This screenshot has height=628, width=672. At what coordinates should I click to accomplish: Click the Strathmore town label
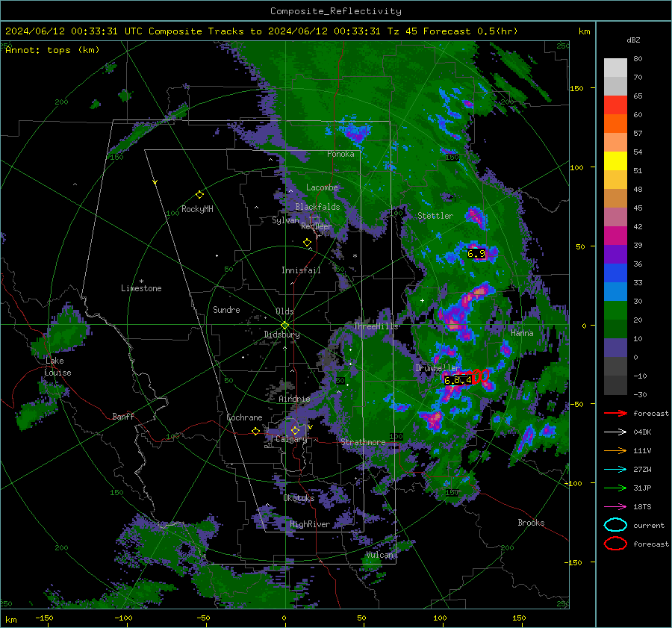(363, 441)
